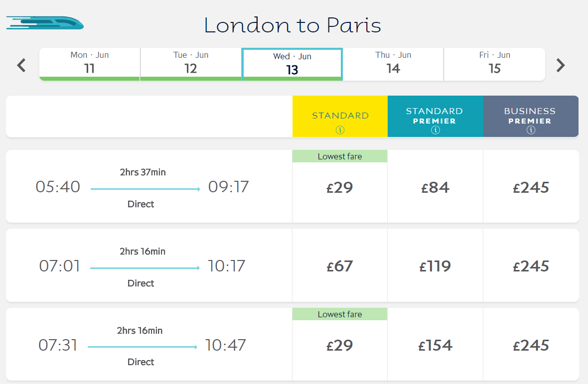
Task: Navigate to earlier dates using the left arrow
Action: pyautogui.click(x=20, y=65)
